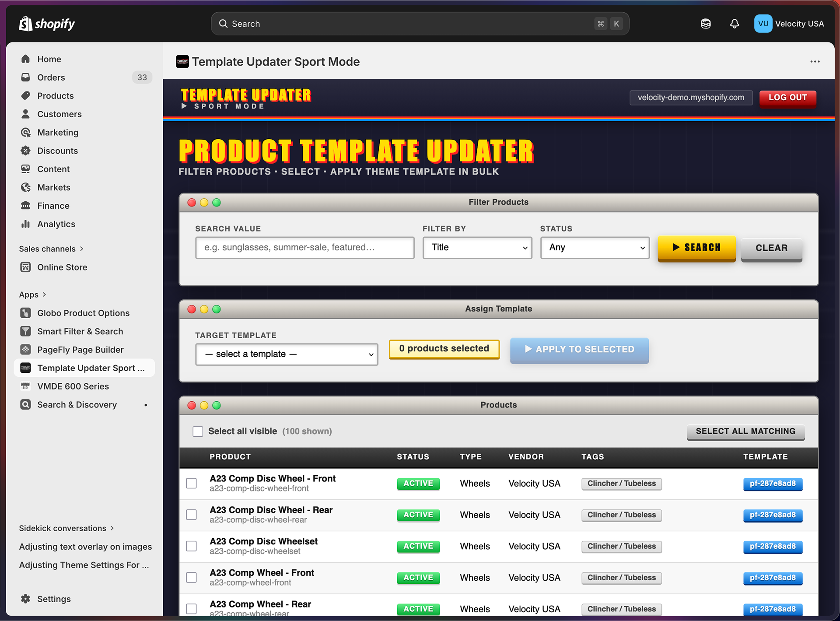Go to Orders in the sidebar
840x621 pixels.
(51, 77)
